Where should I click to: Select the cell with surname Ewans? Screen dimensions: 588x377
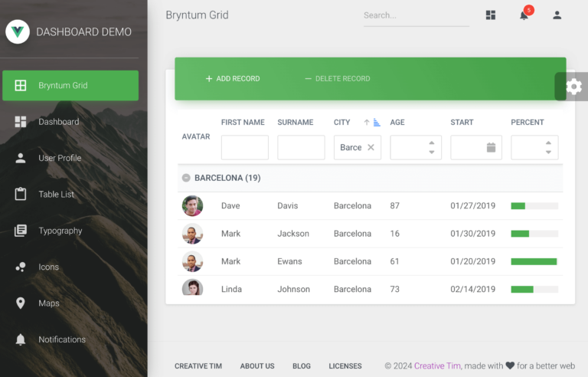tap(289, 261)
